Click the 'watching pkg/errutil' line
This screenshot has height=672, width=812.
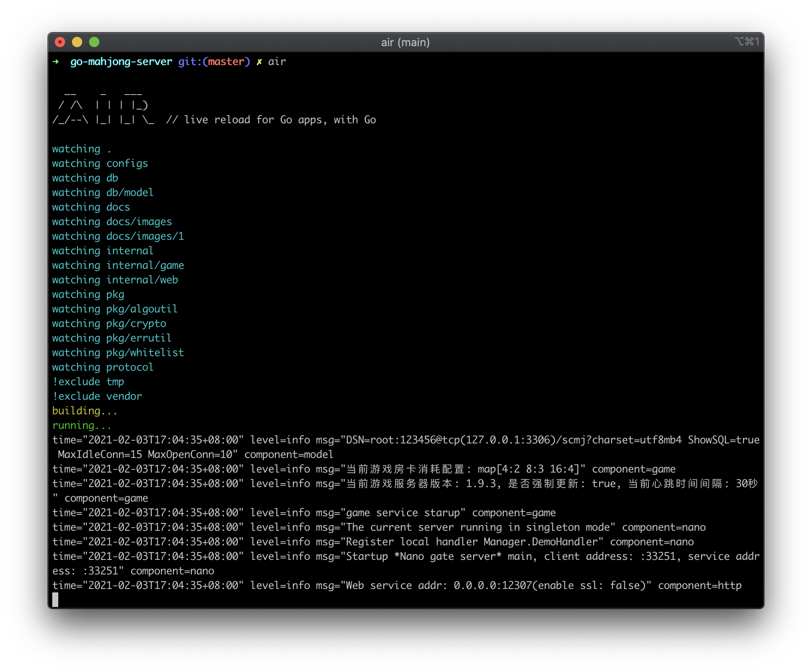click(x=112, y=338)
